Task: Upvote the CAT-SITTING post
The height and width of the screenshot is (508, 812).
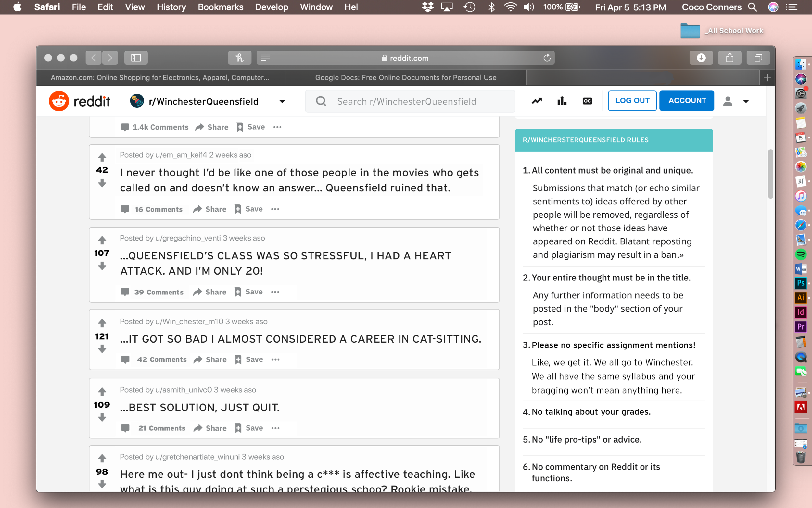Action: (102, 323)
